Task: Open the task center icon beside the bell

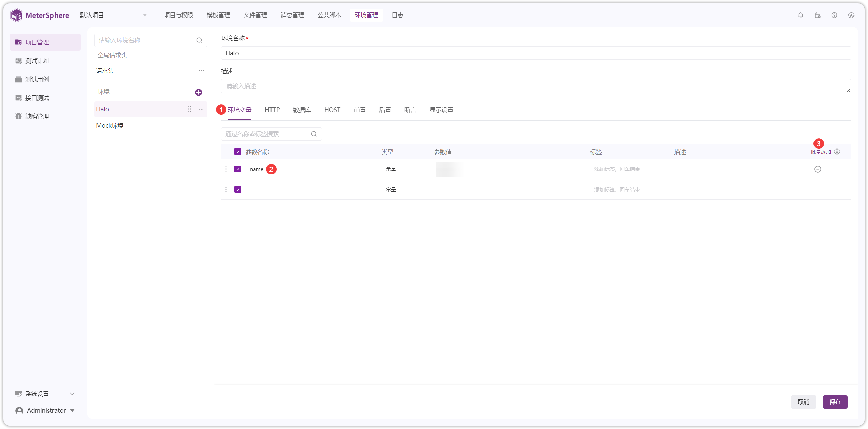Action: click(818, 15)
